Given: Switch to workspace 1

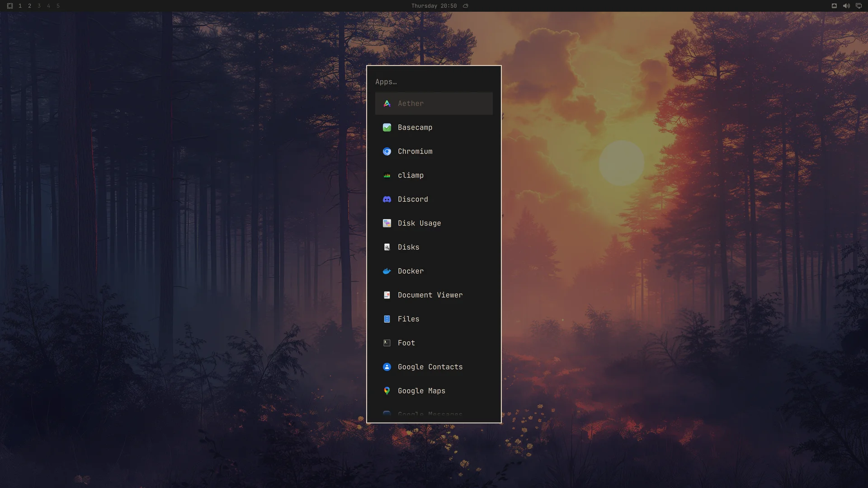Looking at the screenshot, I should [x=20, y=6].
